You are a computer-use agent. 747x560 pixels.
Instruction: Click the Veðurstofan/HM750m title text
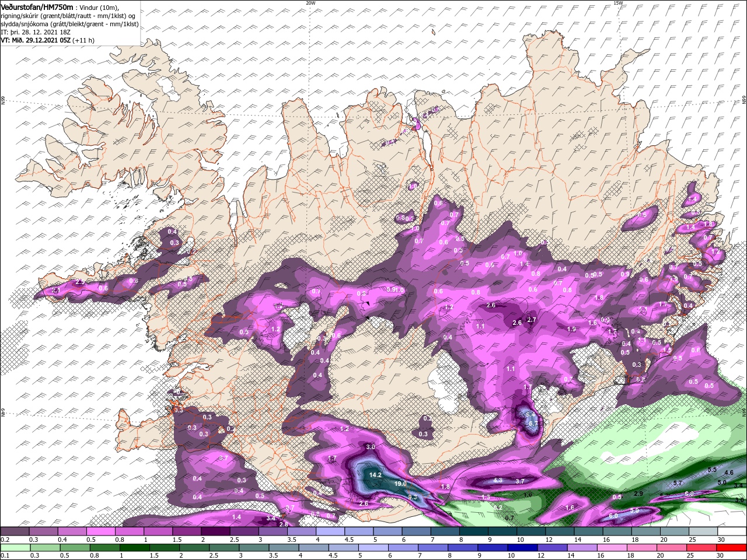37,6
